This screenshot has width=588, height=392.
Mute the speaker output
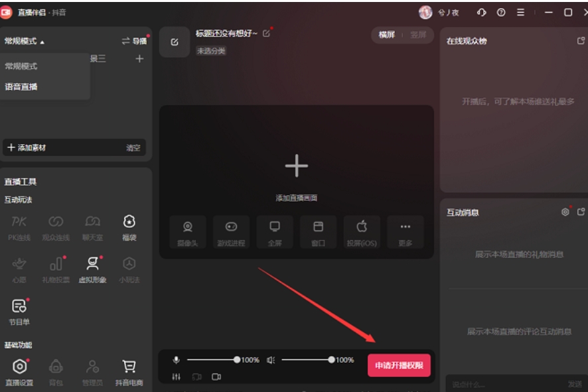(270, 361)
